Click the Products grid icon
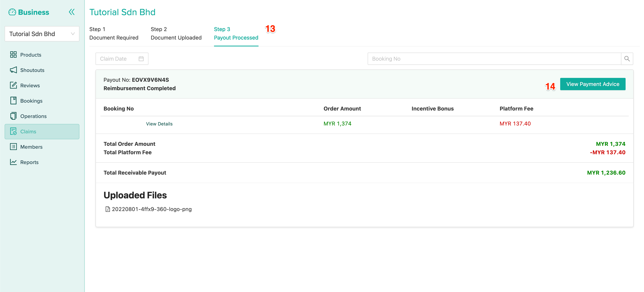644x292 pixels. 13,54
